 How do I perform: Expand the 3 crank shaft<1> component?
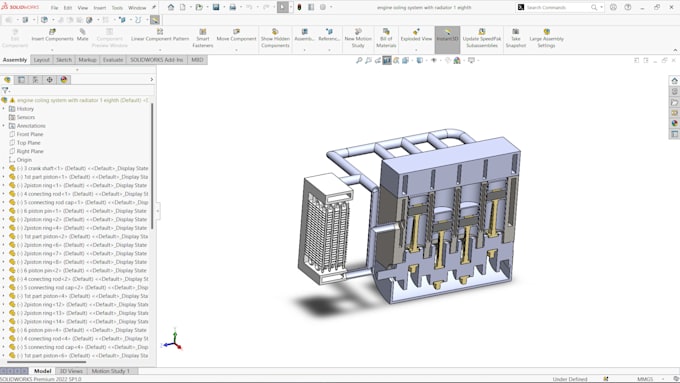3,168
